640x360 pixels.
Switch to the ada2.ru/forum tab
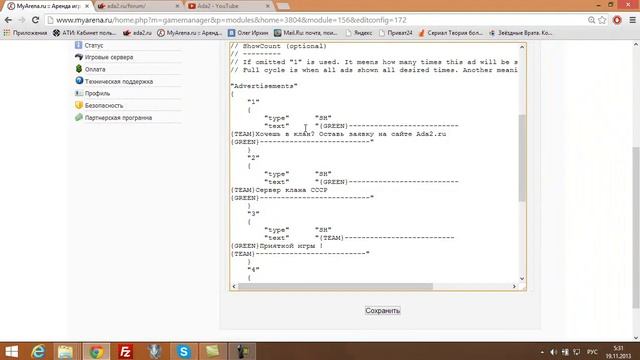point(138,6)
